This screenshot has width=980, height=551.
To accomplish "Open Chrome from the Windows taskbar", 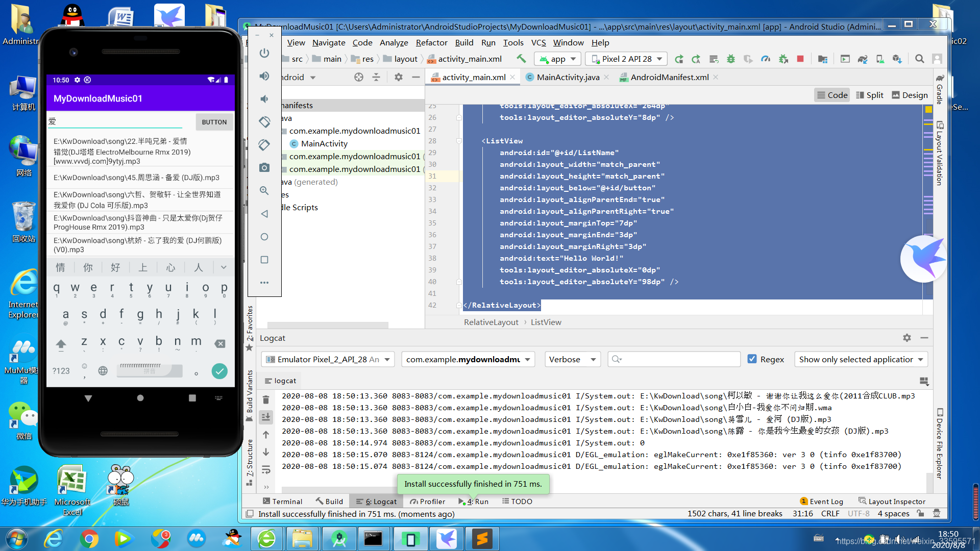I will (89, 539).
